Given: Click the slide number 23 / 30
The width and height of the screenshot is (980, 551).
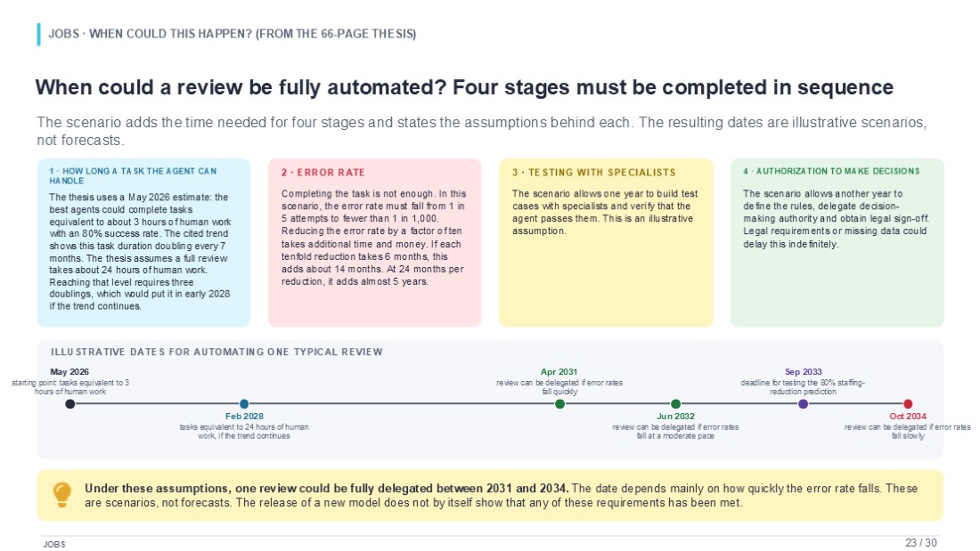Looking at the screenshot, I should click(921, 543).
